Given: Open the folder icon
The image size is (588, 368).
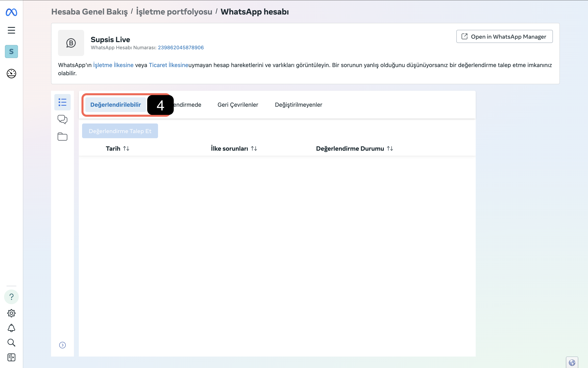Looking at the screenshot, I should coord(62,137).
